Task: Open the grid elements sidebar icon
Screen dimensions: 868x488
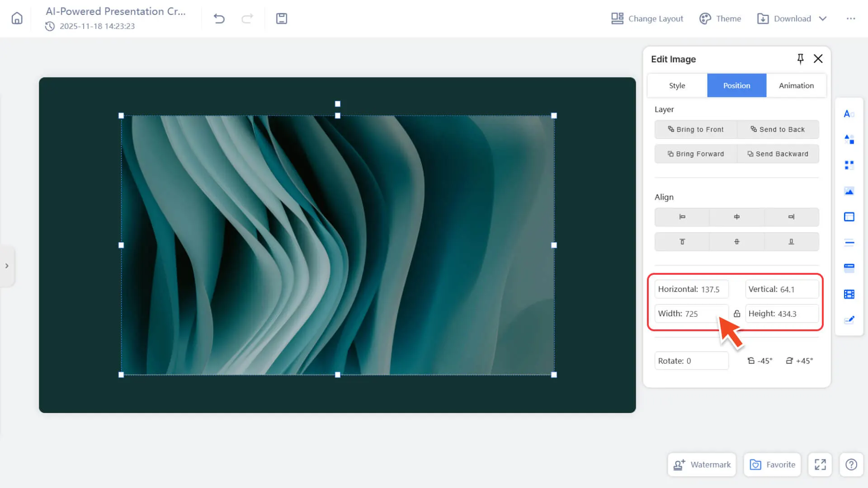Action: tap(849, 165)
